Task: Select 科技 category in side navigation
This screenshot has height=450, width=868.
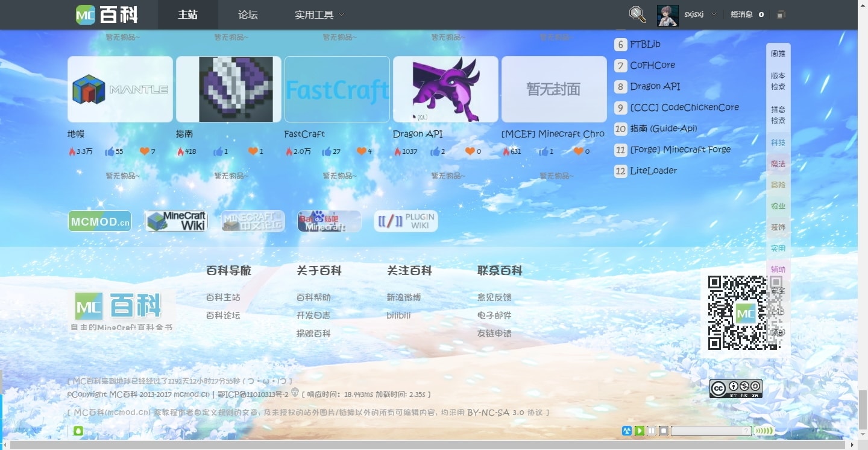Action: point(778,143)
